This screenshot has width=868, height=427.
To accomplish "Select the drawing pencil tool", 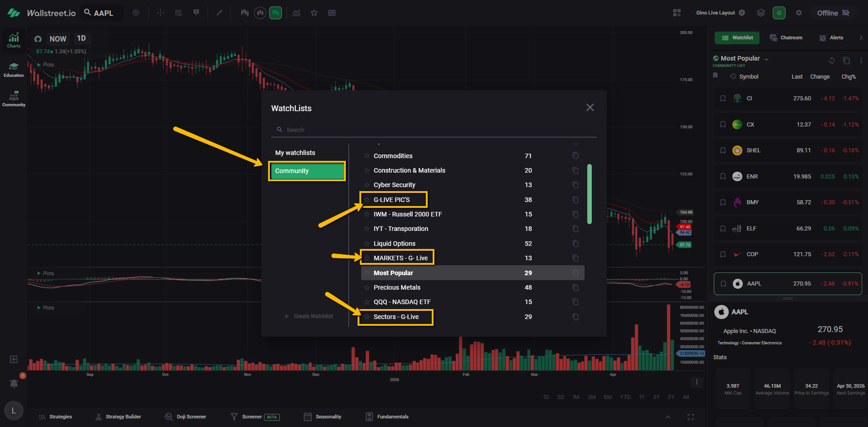I will coord(219,13).
